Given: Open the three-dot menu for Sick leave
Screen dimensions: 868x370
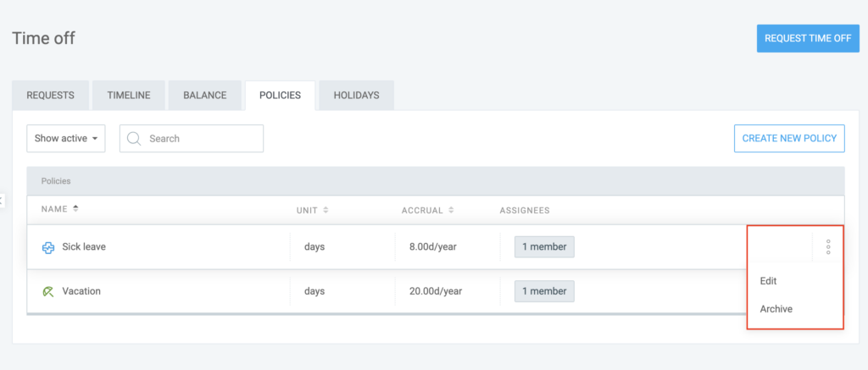Looking at the screenshot, I should (x=828, y=246).
